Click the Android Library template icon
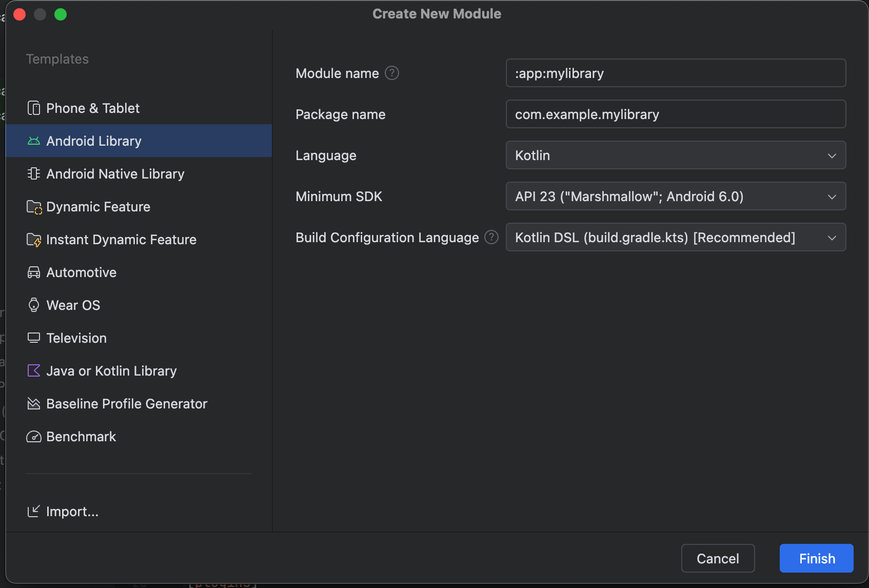This screenshot has height=588, width=869. pos(33,141)
